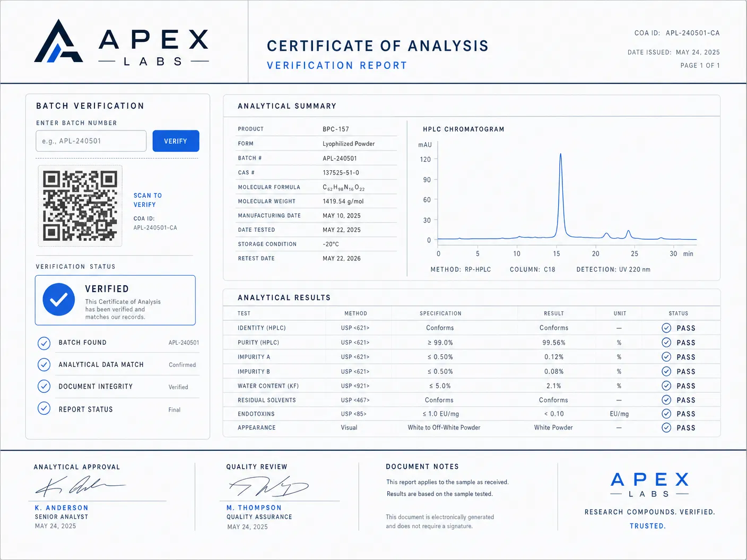Click the date tested 'MAY 22, 2025'
747x560 pixels.
point(342,230)
